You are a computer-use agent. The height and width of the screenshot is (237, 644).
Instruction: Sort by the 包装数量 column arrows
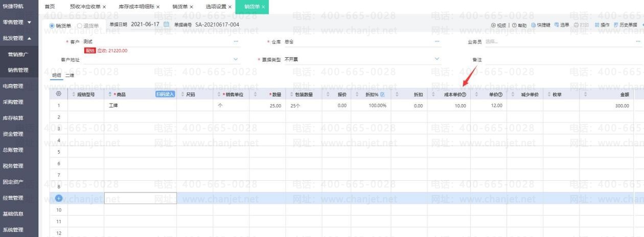[291, 94]
